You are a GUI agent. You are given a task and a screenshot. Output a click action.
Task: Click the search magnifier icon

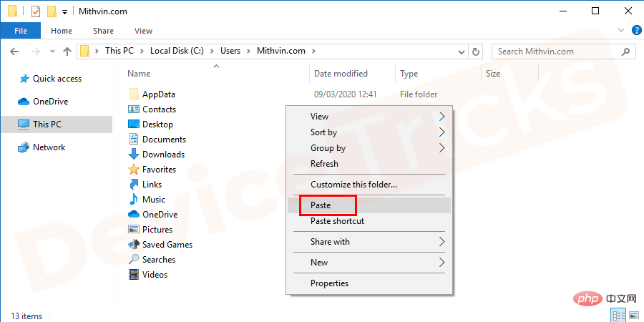[625, 52]
